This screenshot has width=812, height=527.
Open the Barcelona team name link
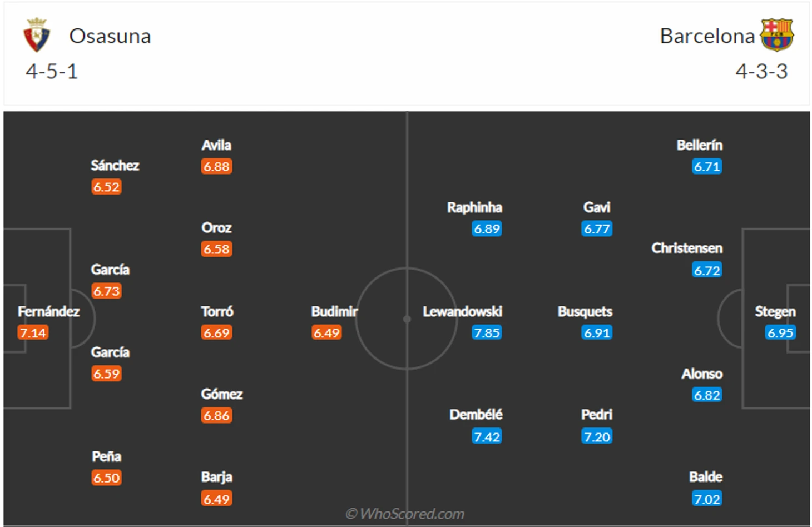pyautogui.click(x=707, y=36)
